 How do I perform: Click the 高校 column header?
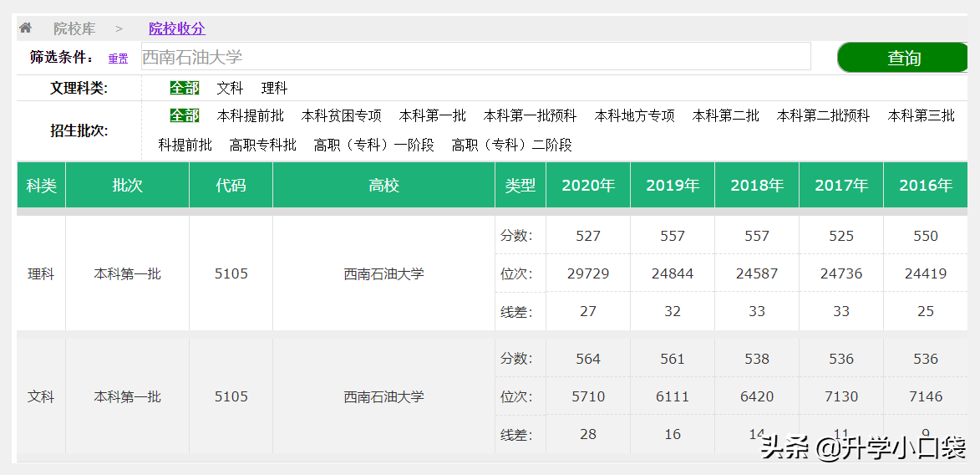(383, 186)
